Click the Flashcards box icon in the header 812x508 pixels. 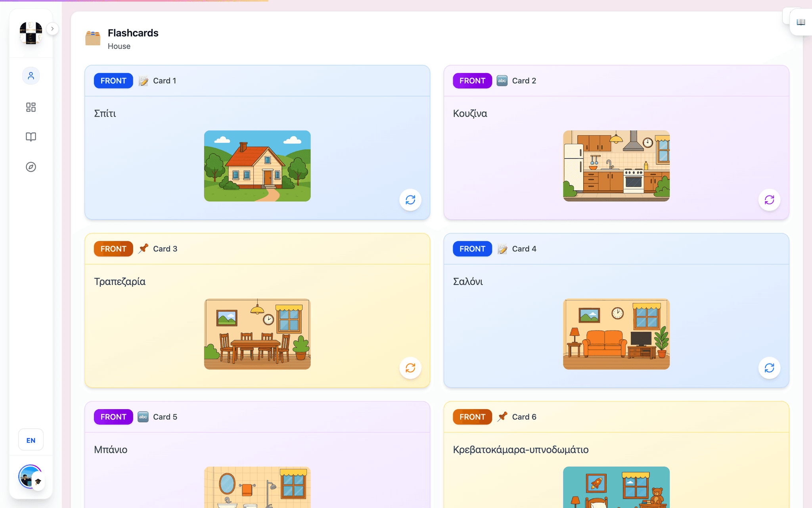point(93,38)
